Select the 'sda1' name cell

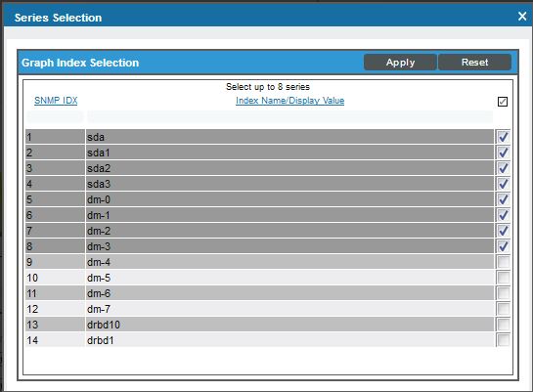click(289, 152)
